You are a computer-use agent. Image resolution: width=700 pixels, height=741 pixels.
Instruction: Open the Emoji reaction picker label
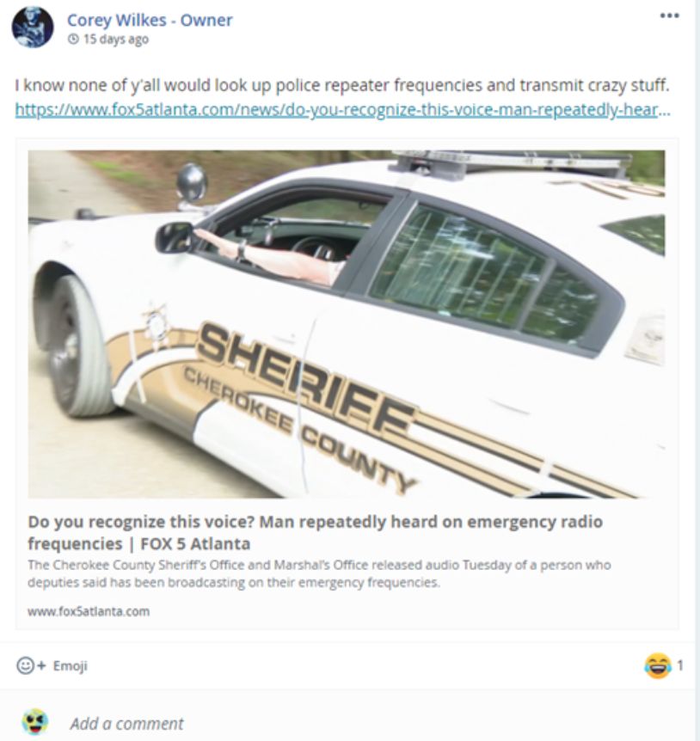[x=70, y=666]
